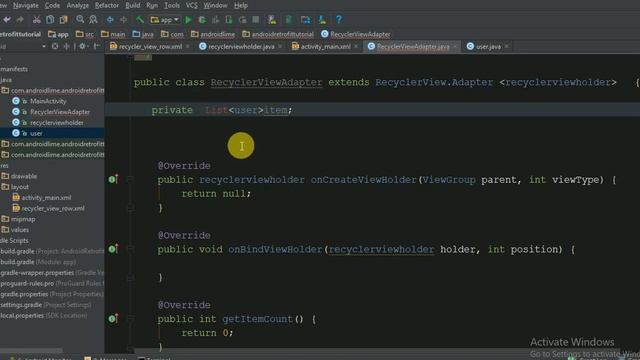Open the Navigate menu
Screen dimensions: 640x360
[x=26, y=6]
